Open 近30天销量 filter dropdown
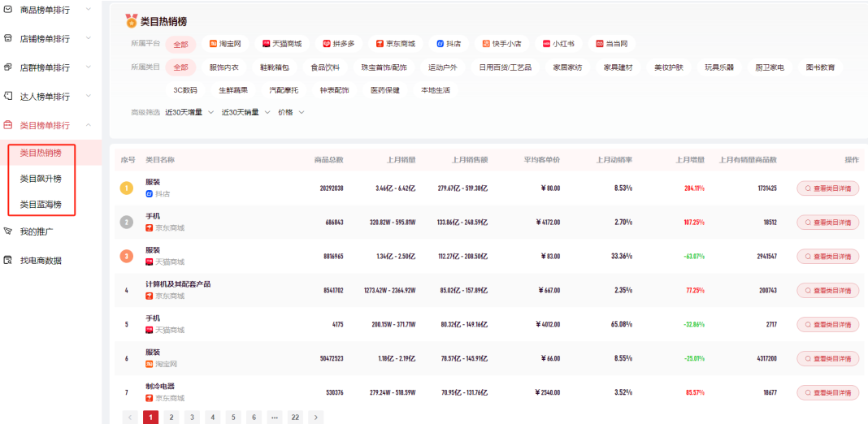This screenshot has width=868, height=424. point(245,112)
